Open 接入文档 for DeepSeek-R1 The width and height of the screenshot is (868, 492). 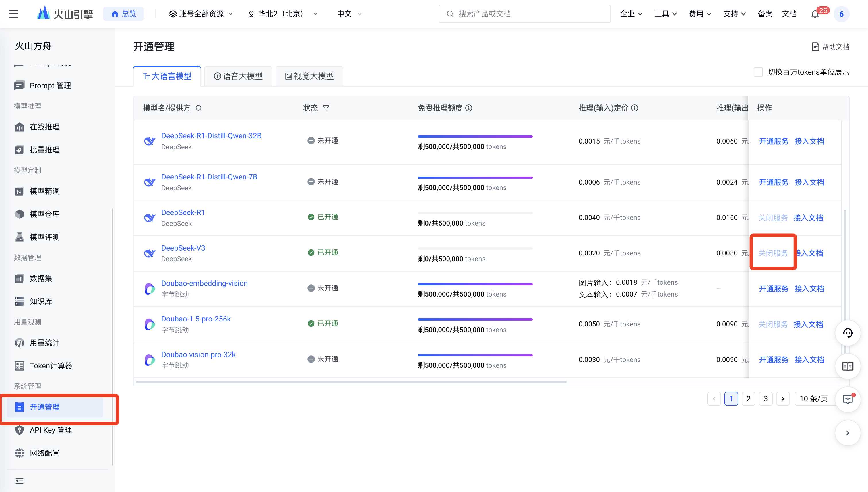pyautogui.click(x=808, y=218)
